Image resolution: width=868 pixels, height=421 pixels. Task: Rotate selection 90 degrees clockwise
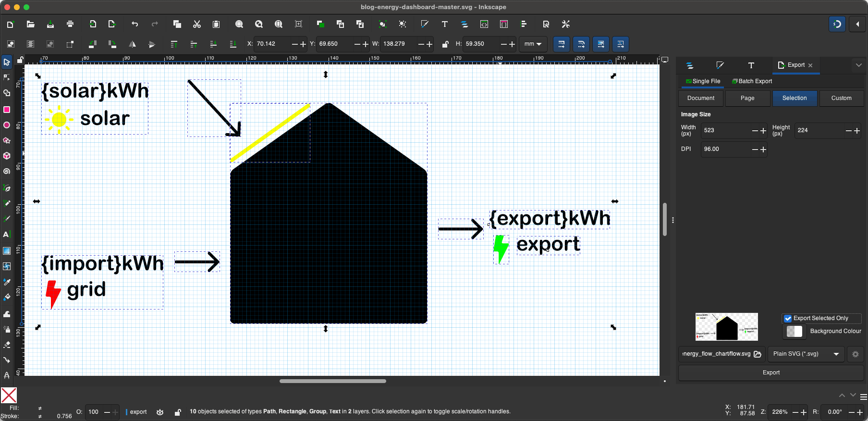[112, 44]
